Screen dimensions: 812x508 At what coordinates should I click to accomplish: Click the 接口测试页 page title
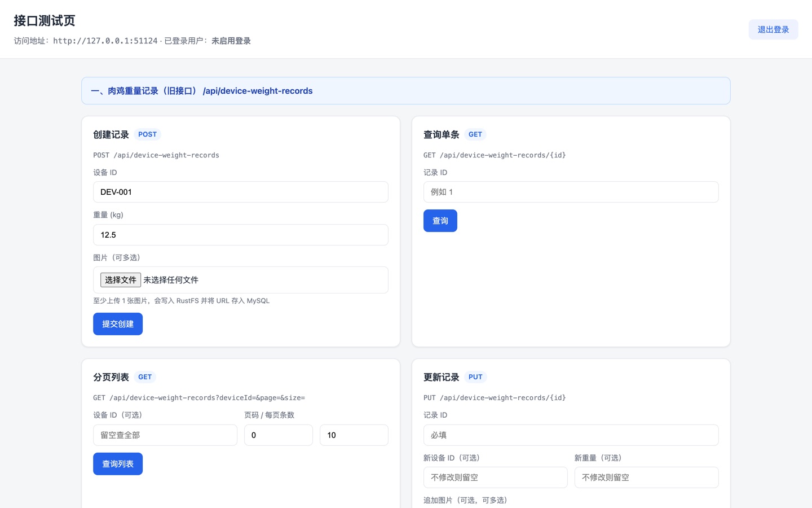(x=45, y=21)
